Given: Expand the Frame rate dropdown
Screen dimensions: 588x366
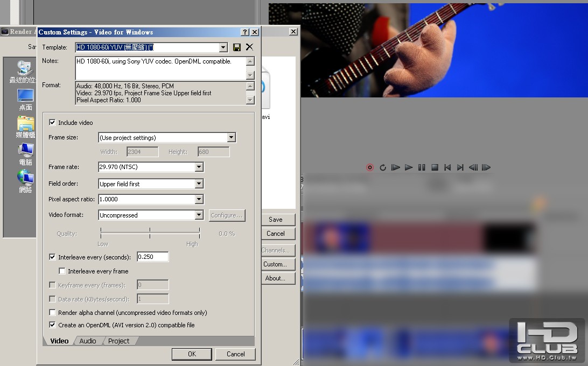Looking at the screenshot, I should coord(199,167).
